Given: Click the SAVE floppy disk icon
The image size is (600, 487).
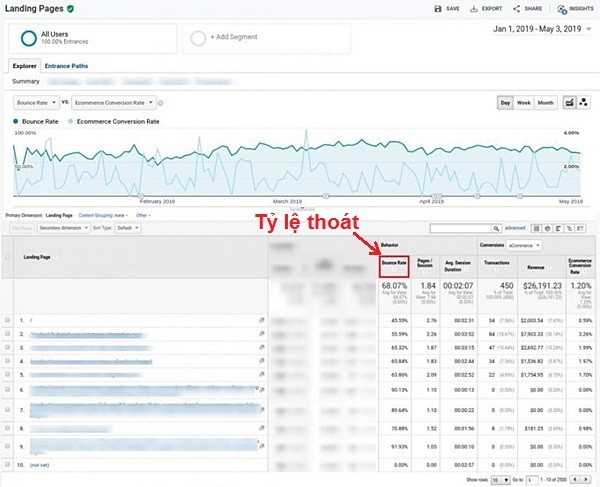Looking at the screenshot, I should click(438, 8).
